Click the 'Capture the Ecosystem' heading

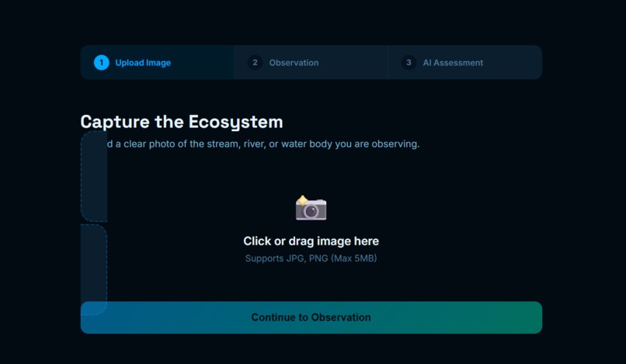[x=182, y=122]
